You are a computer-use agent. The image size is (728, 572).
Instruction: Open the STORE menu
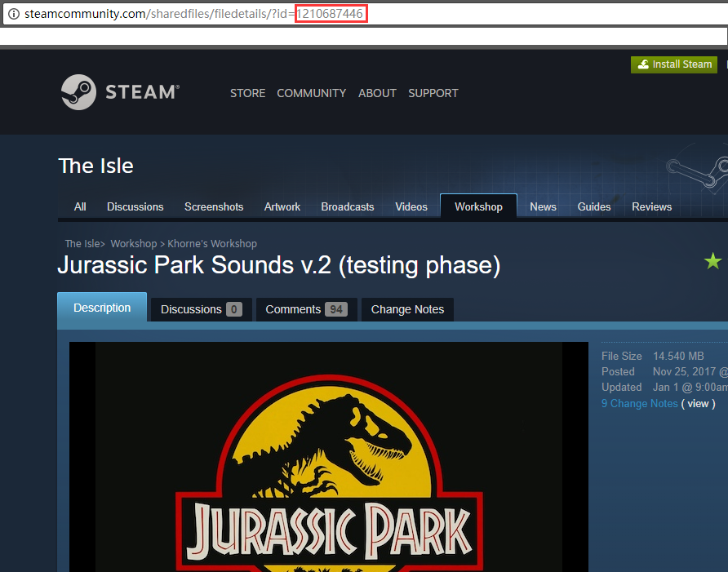pos(247,93)
